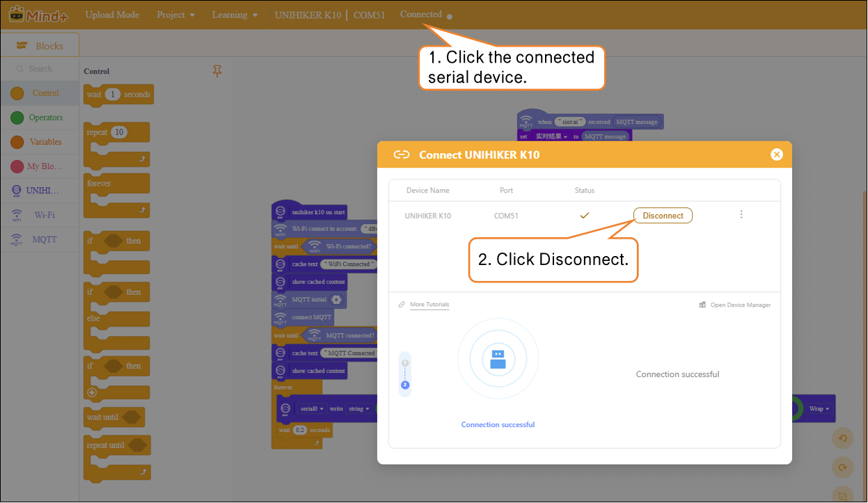Select the MQTT block category
The height and width of the screenshot is (503, 868).
point(40,239)
